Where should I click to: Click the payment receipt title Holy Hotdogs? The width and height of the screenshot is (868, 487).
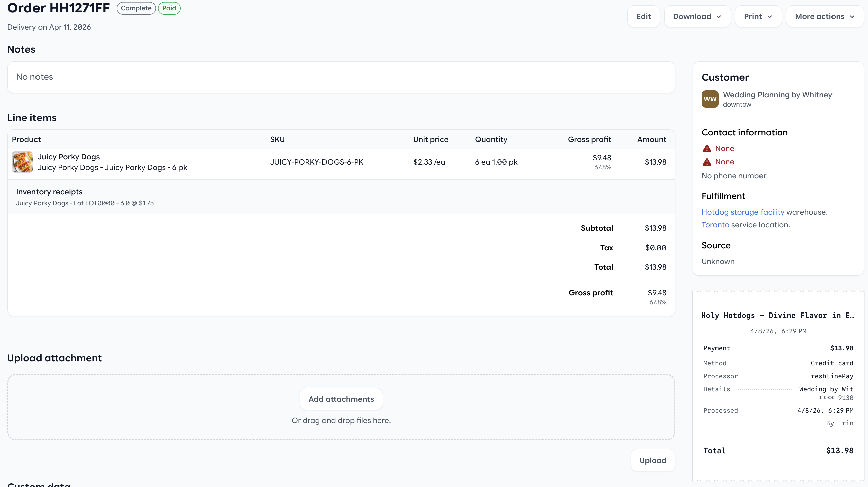[x=777, y=315]
